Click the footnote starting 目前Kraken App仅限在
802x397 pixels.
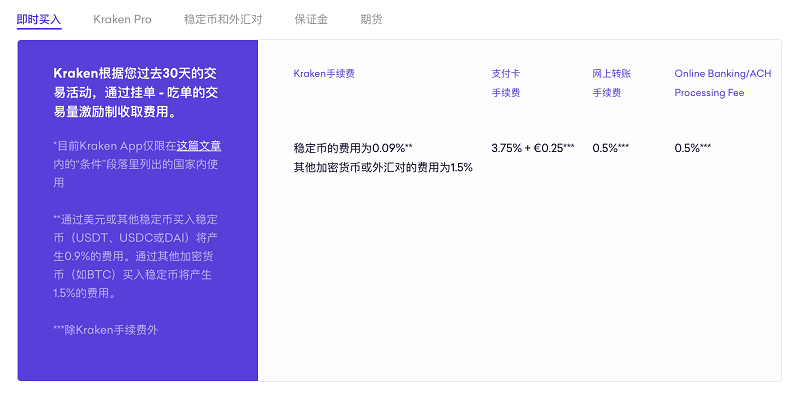138,164
